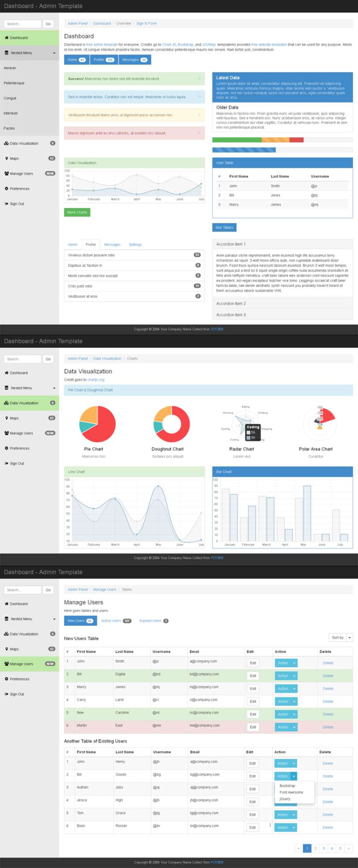The width and height of the screenshot is (358, 868).
Task: Click cloud icon on green-highlighted Data Visualization item
Action: pyautogui.click(x=6, y=403)
